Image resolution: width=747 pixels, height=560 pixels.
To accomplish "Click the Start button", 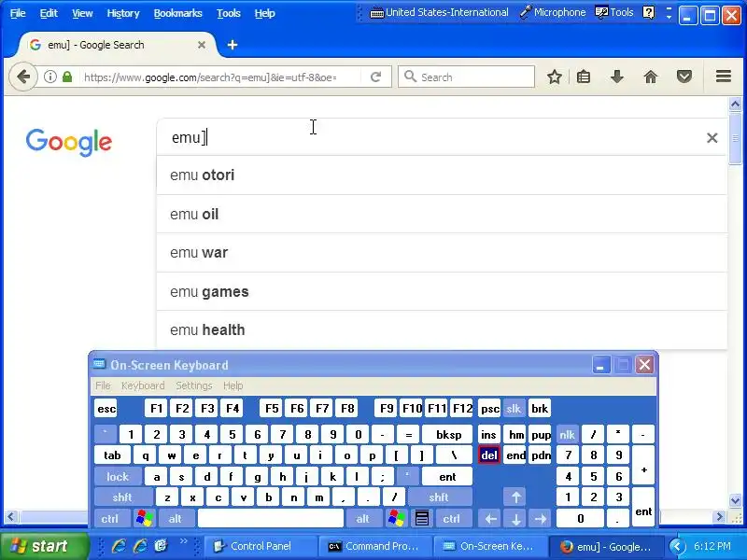I will coord(44,546).
